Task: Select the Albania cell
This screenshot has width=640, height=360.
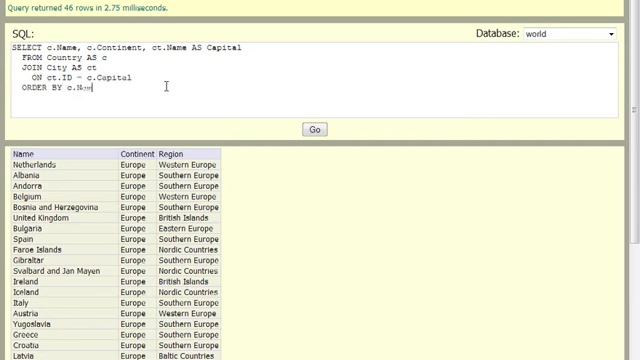Action: (x=65, y=176)
